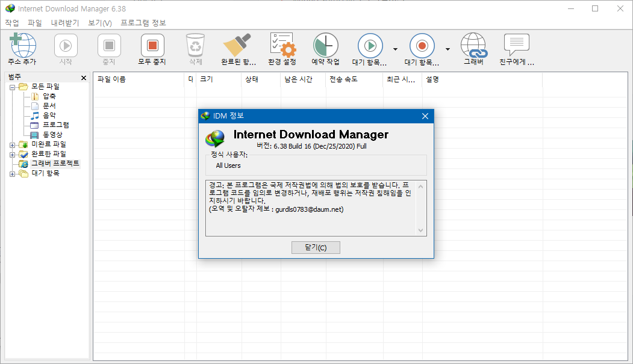This screenshot has width=633, height=364.
Task: Open stop queue dropdown arrow
Action: tap(447, 49)
